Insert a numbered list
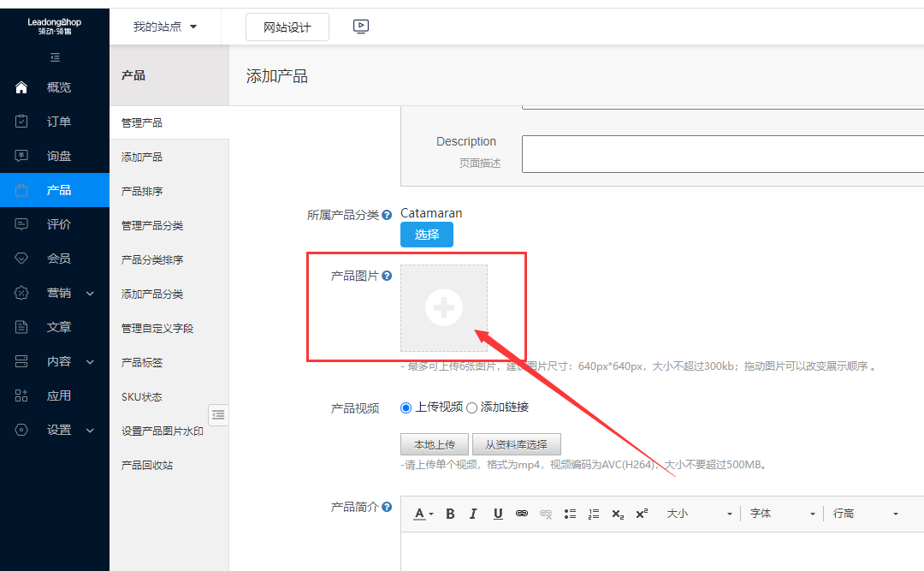 pyautogui.click(x=594, y=514)
